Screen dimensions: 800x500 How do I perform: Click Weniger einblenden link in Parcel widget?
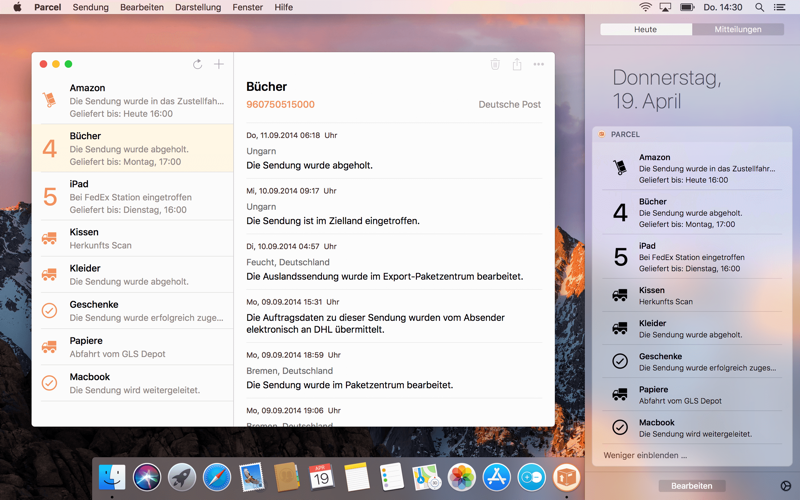pyautogui.click(x=645, y=455)
